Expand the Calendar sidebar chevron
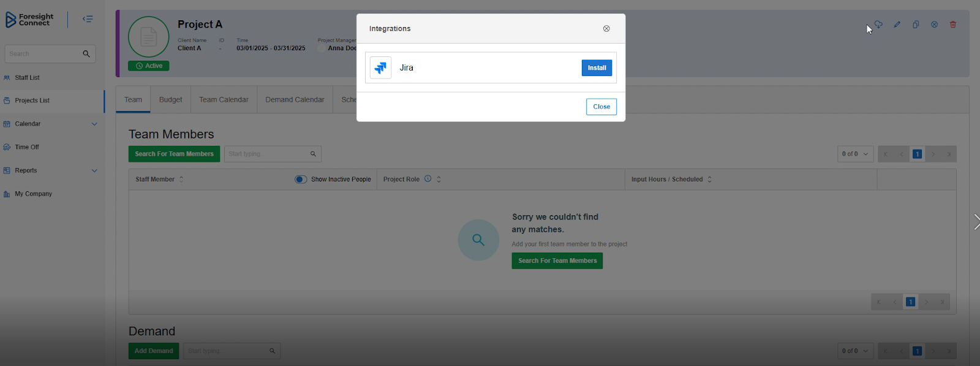 coord(94,124)
